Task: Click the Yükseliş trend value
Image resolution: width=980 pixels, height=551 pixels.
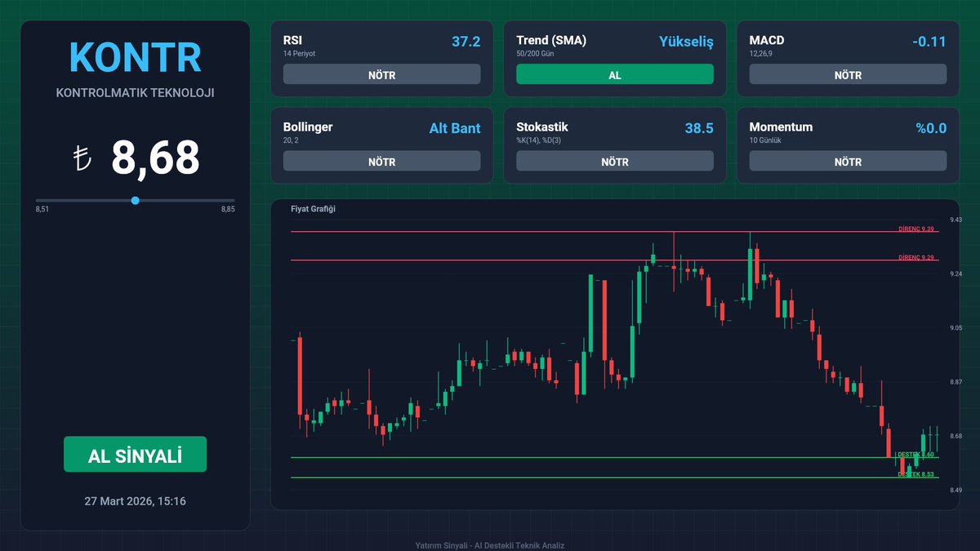Action: click(686, 41)
